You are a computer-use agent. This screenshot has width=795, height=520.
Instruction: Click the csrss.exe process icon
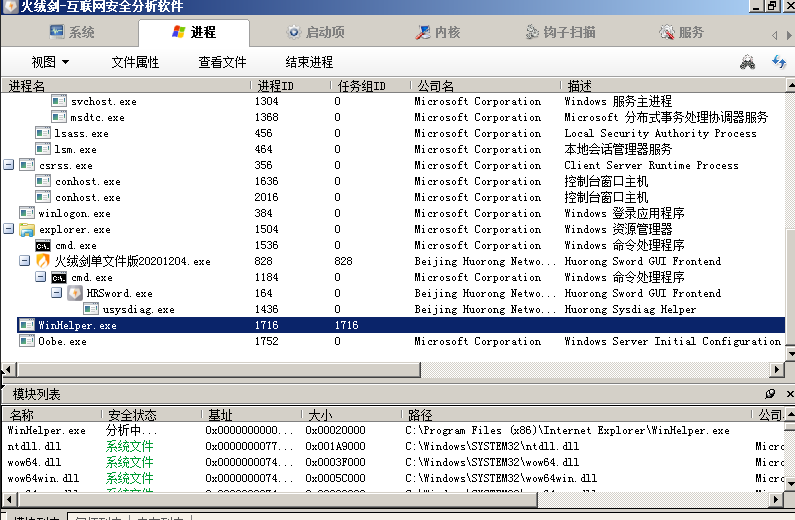point(27,165)
